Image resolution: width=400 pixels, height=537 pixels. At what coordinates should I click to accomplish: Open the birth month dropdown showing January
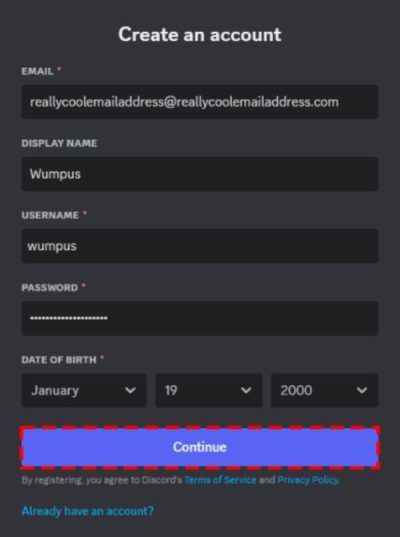[84, 390]
